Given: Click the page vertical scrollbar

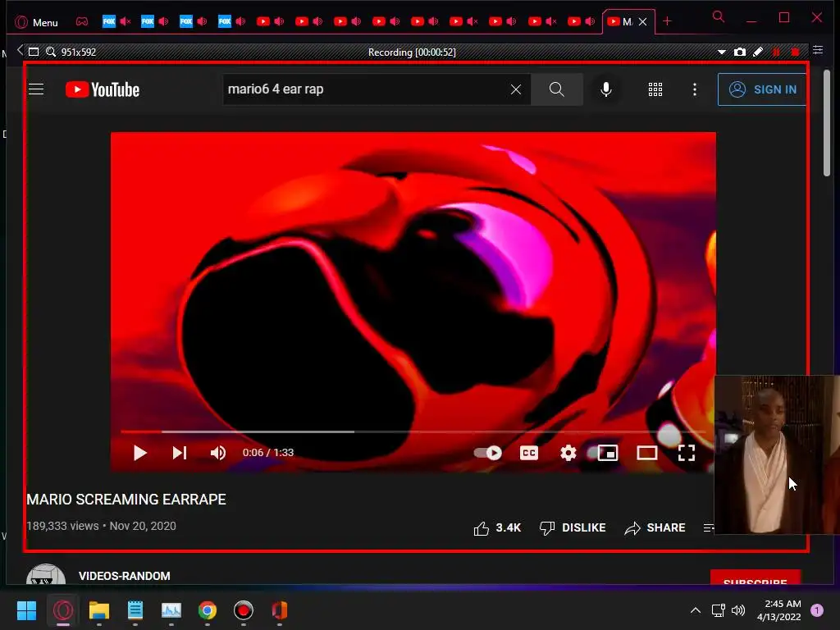Looking at the screenshot, I should 827,122.
